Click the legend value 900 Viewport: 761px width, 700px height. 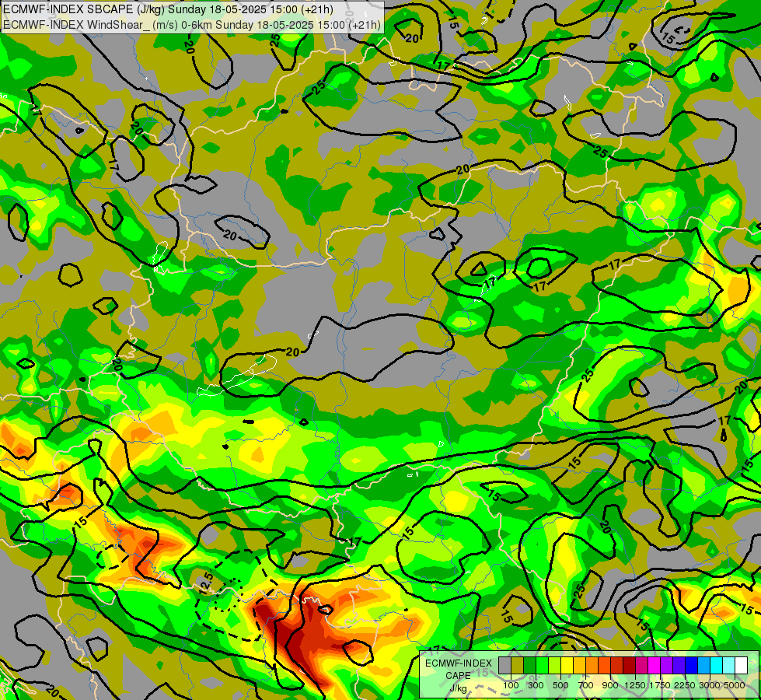point(610,685)
